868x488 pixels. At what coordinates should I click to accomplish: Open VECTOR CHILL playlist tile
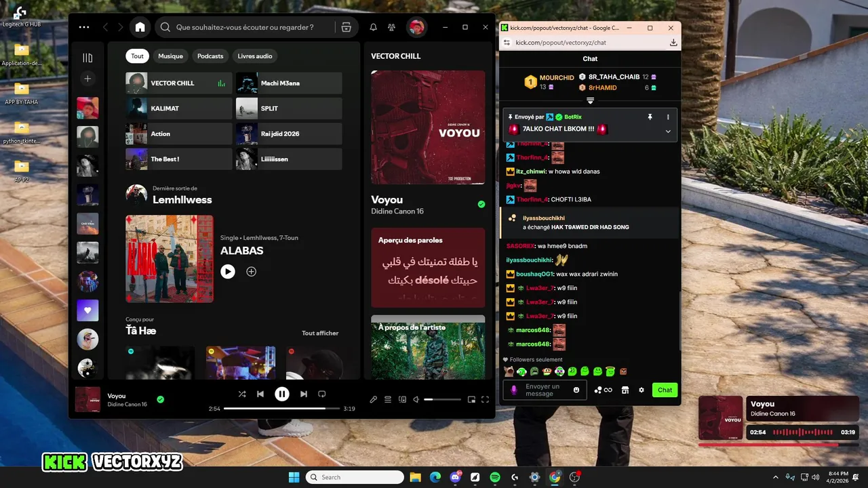179,83
